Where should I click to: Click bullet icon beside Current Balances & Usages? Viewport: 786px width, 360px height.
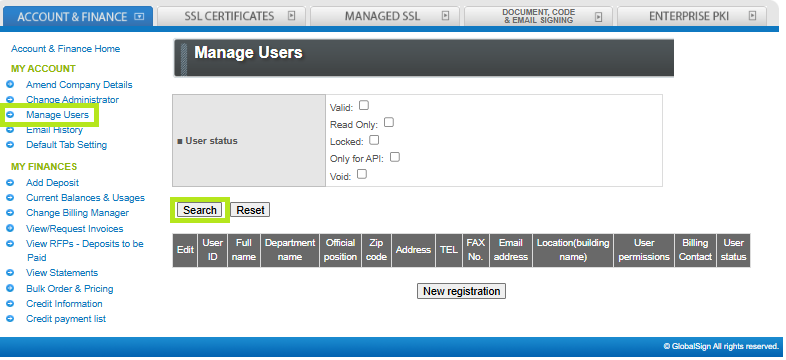[10, 198]
